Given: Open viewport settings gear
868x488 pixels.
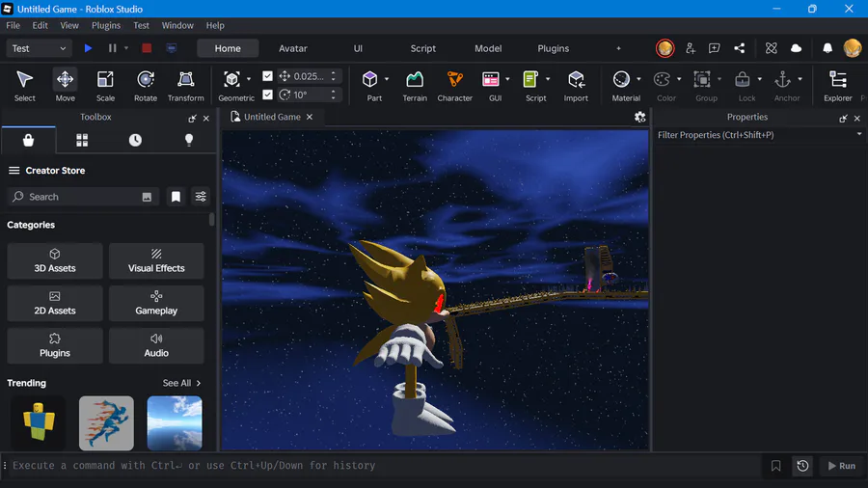Looking at the screenshot, I should click(x=640, y=117).
